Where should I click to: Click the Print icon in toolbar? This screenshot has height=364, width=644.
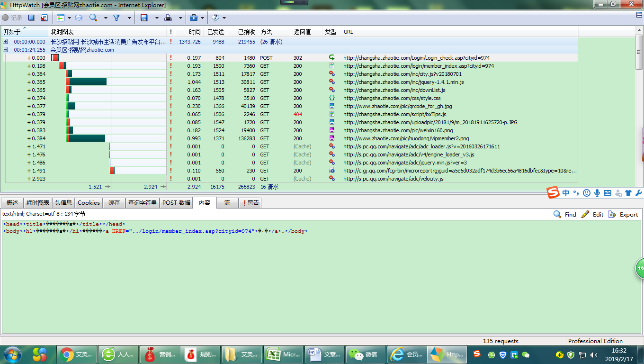coord(168,18)
